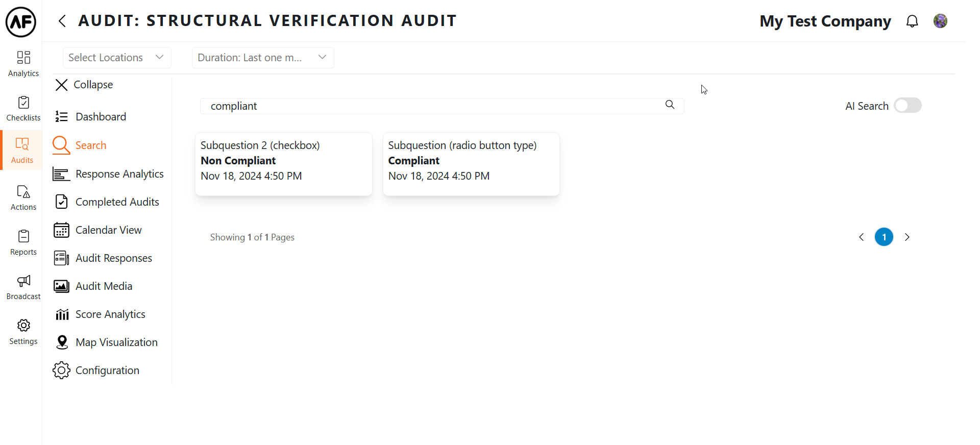The height and width of the screenshot is (445, 980).
Task: Go to next page using right chevron
Action: pyautogui.click(x=907, y=237)
